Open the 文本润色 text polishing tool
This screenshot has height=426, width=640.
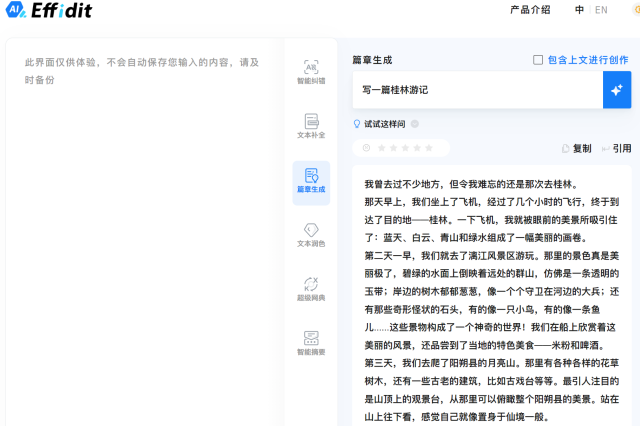[x=310, y=235]
